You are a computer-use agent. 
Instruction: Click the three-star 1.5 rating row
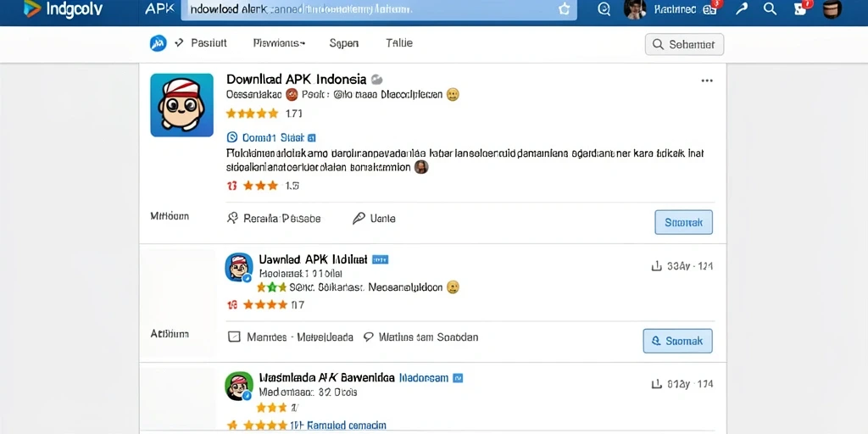click(264, 186)
